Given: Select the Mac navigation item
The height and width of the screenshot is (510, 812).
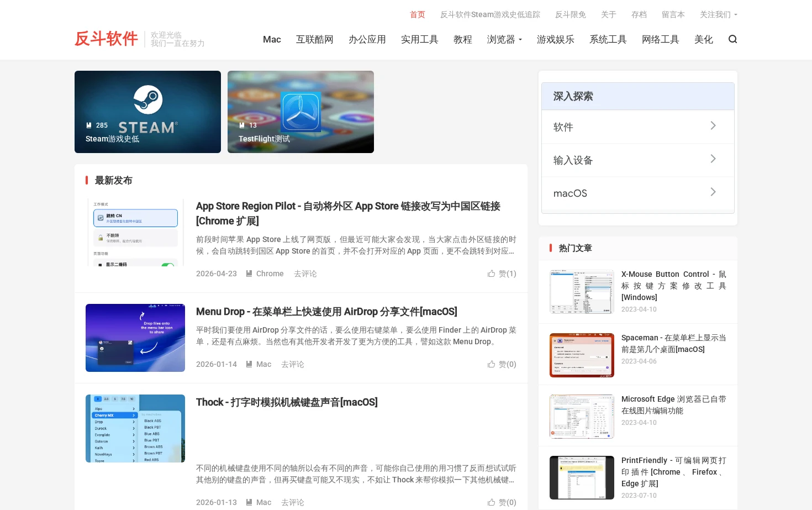Looking at the screenshot, I should (x=272, y=39).
